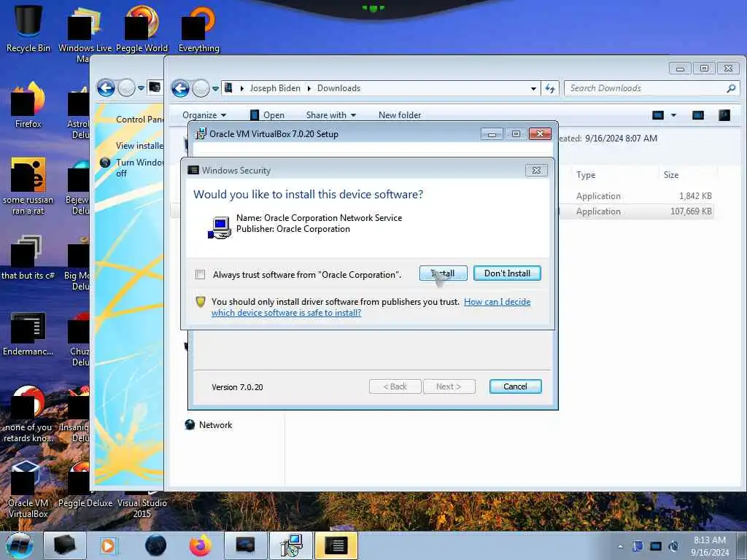The image size is (747, 560).
Task: Open explorer help icon in toolbar
Action: pos(724,115)
